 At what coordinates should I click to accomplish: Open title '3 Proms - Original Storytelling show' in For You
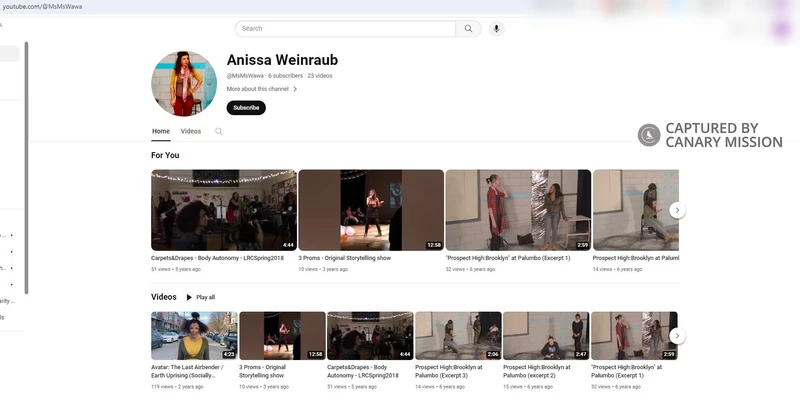[345, 258]
